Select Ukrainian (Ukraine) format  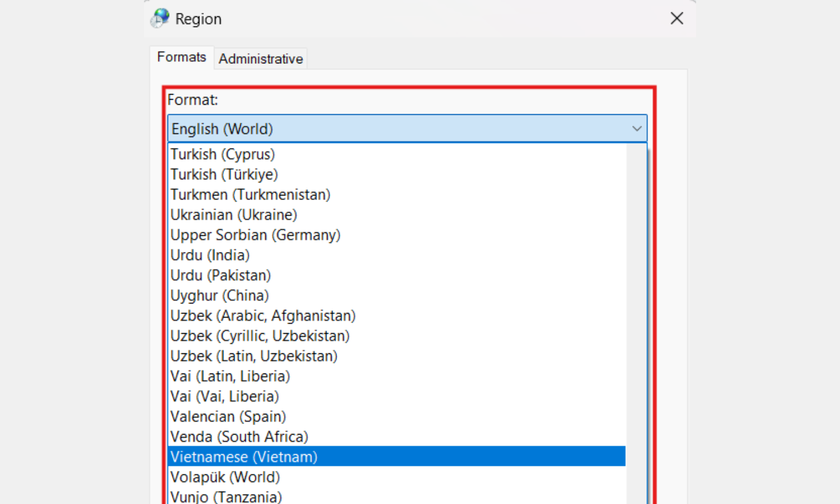point(234,215)
